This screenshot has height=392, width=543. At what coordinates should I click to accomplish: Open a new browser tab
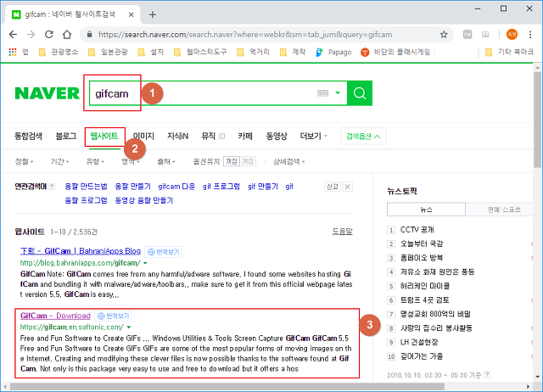pyautogui.click(x=153, y=14)
